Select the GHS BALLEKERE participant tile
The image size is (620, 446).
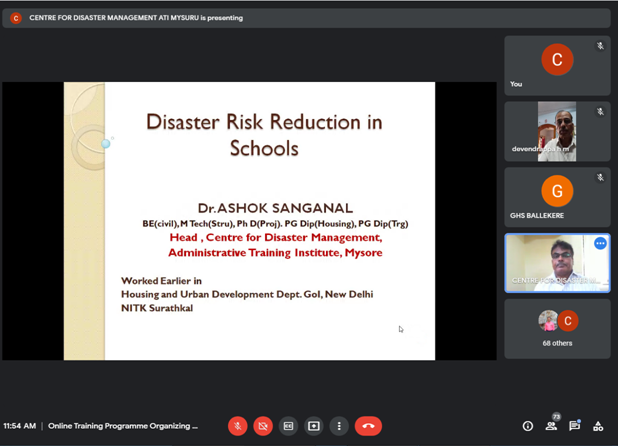tap(557, 197)
